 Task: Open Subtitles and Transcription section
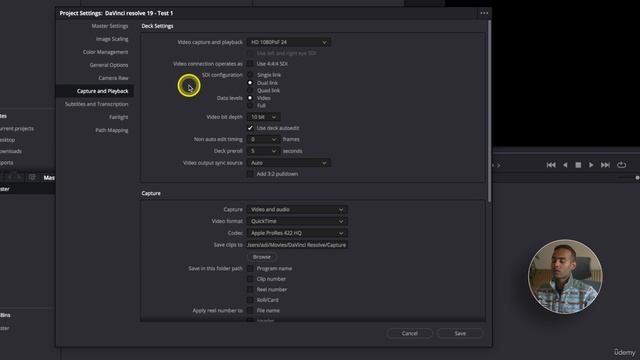pos(96,104)
